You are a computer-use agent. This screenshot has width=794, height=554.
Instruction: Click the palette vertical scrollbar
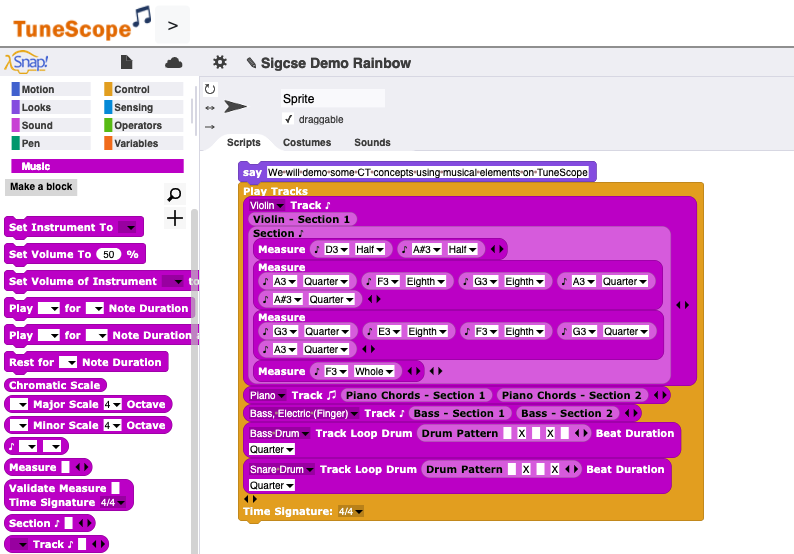[194, 380]
